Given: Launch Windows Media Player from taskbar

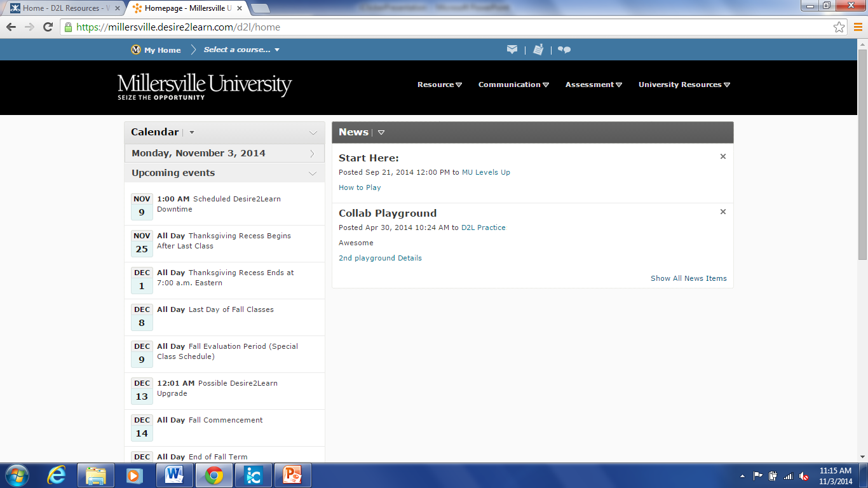Looking at the screenshot, I should pyautogui.click(x=133, y=475).
